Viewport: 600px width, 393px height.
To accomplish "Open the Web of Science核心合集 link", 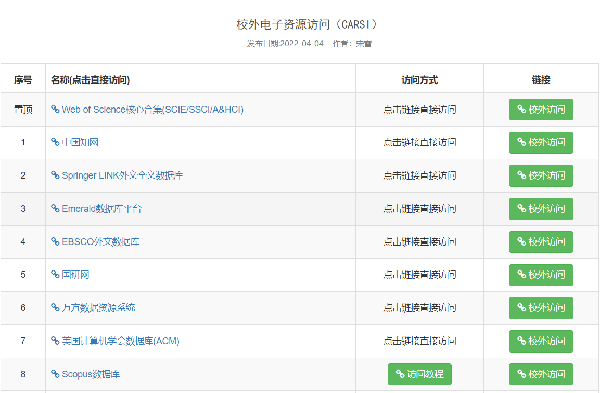I will coord(147,109).
